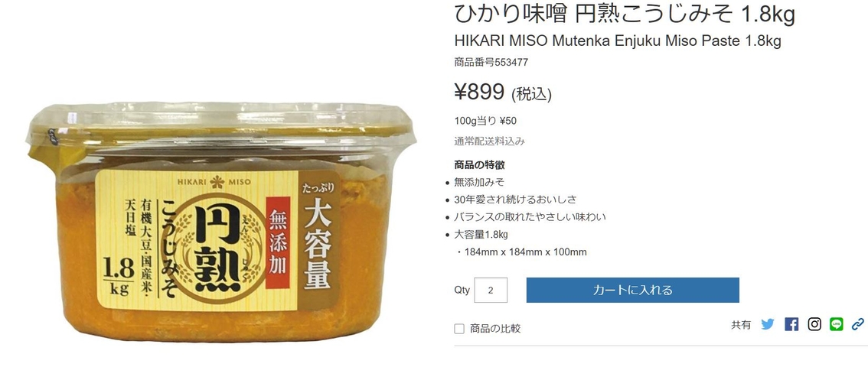Select the 184mm x 184mm x 100mm dimensions

[x=525, y=252]
